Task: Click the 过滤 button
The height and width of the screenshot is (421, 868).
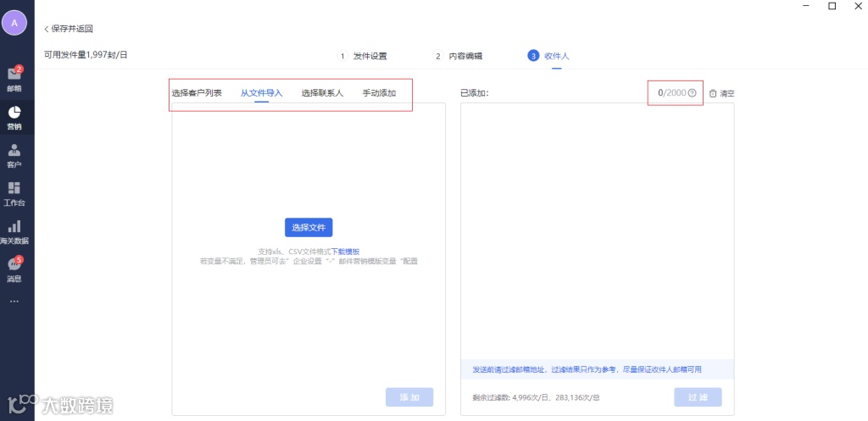Action: [x=698, y=397]
